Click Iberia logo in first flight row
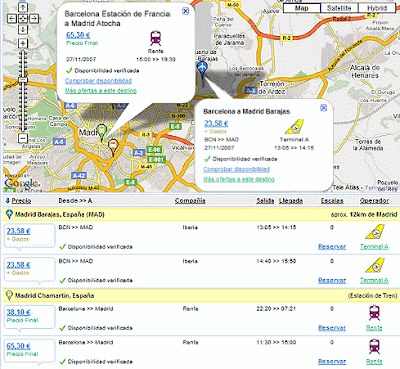 tap(374, 232)
